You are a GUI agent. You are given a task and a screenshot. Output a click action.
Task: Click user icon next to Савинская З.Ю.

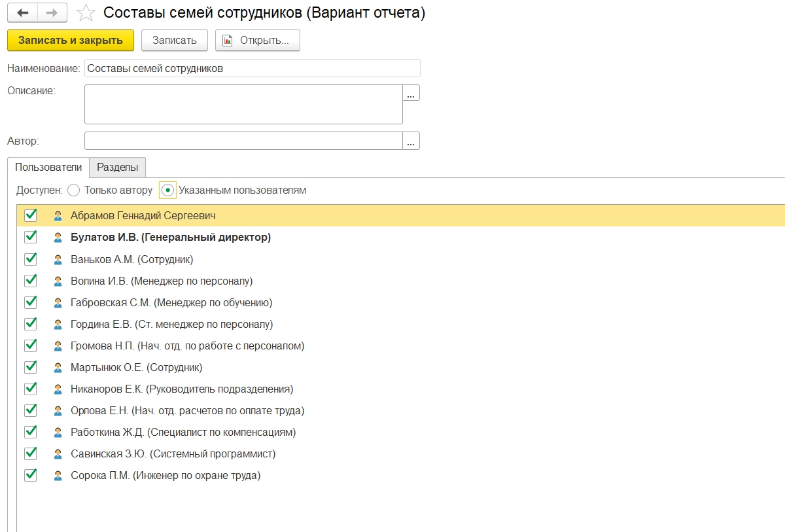(x=58, y=454)
